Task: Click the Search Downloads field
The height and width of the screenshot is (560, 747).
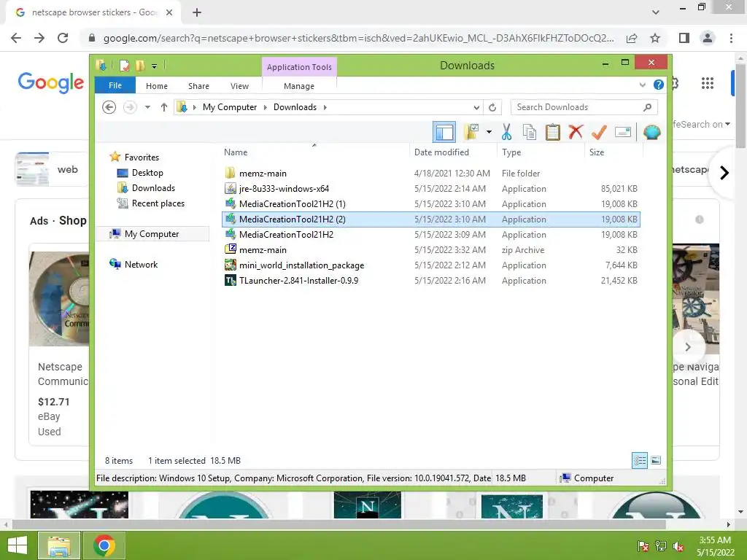Action: click(x=584, y=107)
